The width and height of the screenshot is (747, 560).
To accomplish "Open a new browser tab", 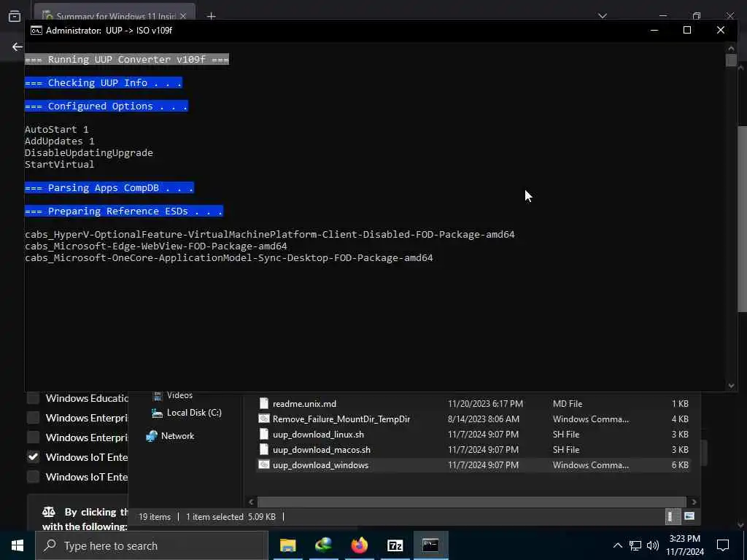I will pyautogui.click(x=211, y=16).
